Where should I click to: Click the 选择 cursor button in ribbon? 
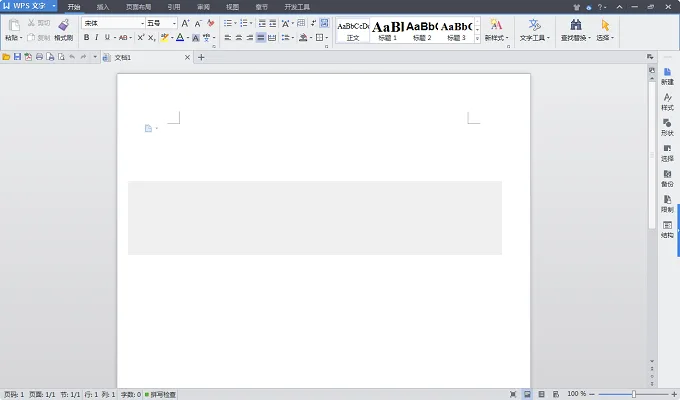point(605,30)
